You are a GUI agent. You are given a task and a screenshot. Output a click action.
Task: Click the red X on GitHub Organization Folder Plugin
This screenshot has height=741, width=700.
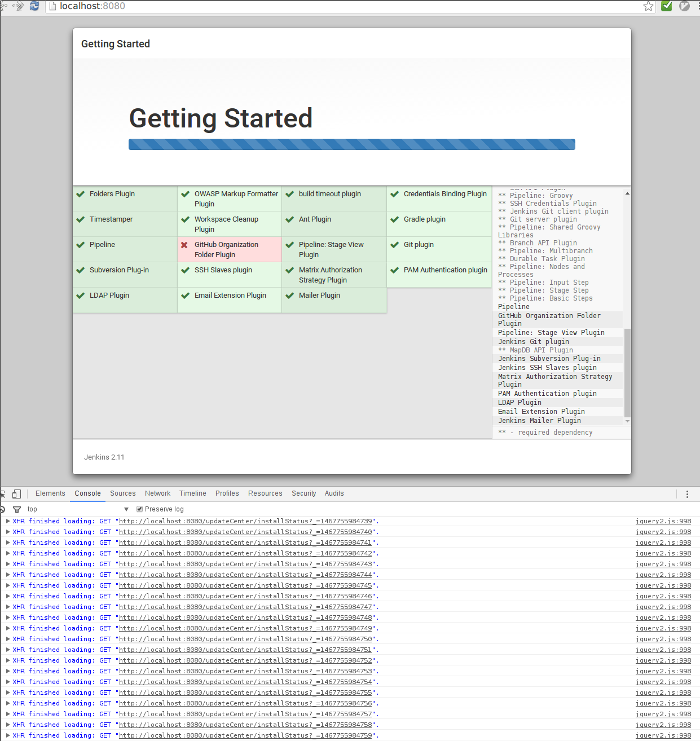pyautogui.click(x=184, y=245)
